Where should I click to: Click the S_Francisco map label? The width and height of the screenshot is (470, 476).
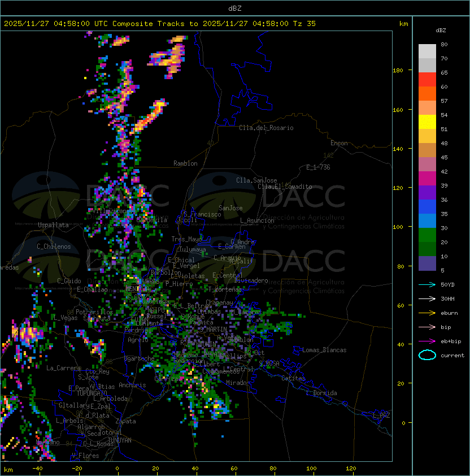[202, 214]
